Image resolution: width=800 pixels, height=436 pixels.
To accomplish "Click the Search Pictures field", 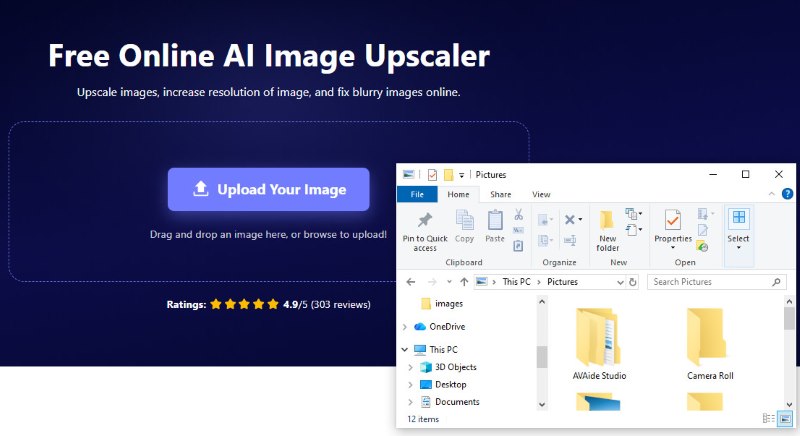I will pyautogui.click(x=716, y=282).
